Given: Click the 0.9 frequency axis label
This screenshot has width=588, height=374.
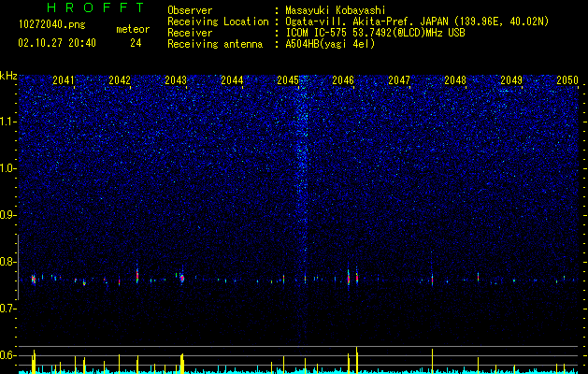Looking at the screenshot, I should click(7, 215).
